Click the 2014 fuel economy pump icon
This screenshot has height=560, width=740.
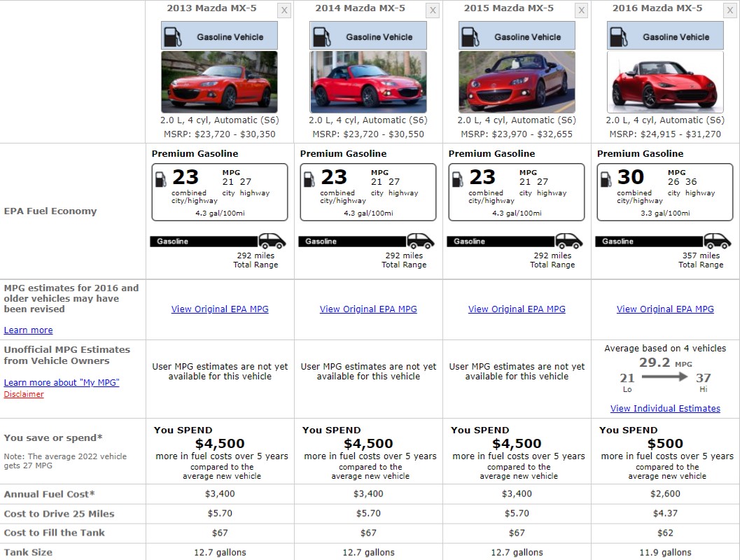click(x=309, y=179)
